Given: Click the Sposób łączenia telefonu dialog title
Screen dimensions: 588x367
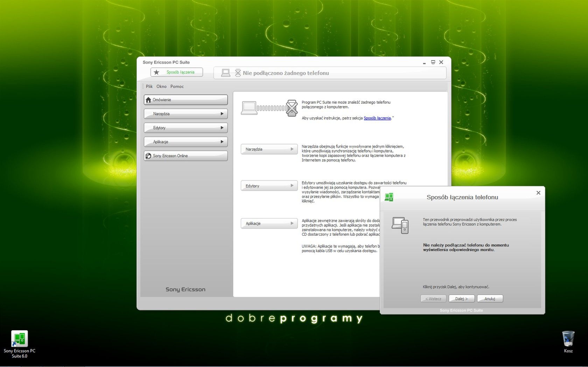Looking at the screenshot, I should (462, 197).
